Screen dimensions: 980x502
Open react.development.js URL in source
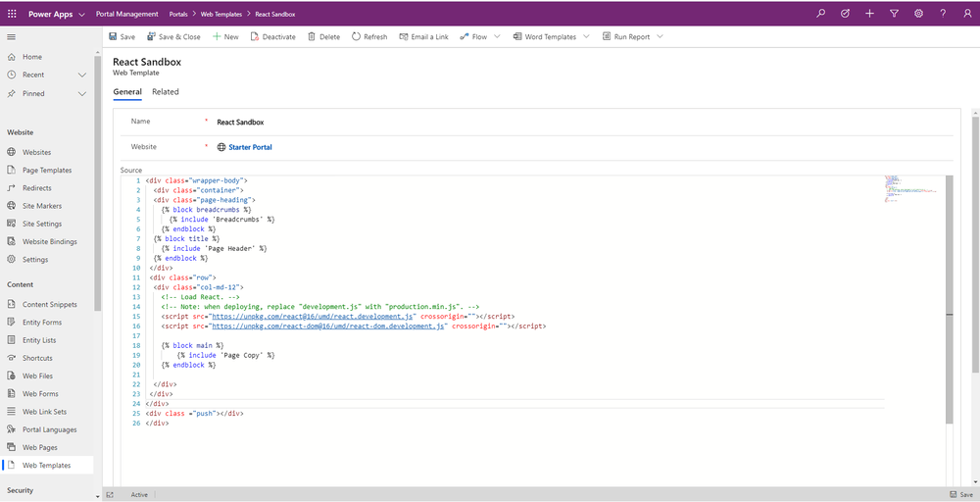click(x=313, y=317)
